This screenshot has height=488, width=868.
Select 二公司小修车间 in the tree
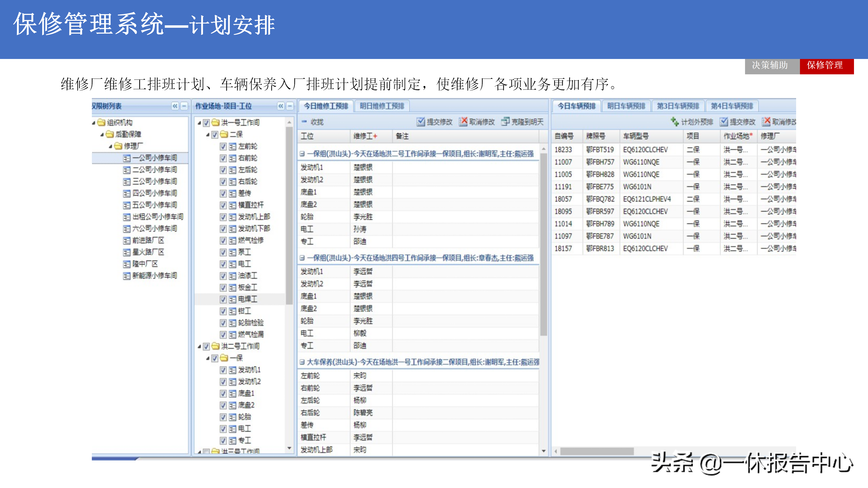[154, 169]
